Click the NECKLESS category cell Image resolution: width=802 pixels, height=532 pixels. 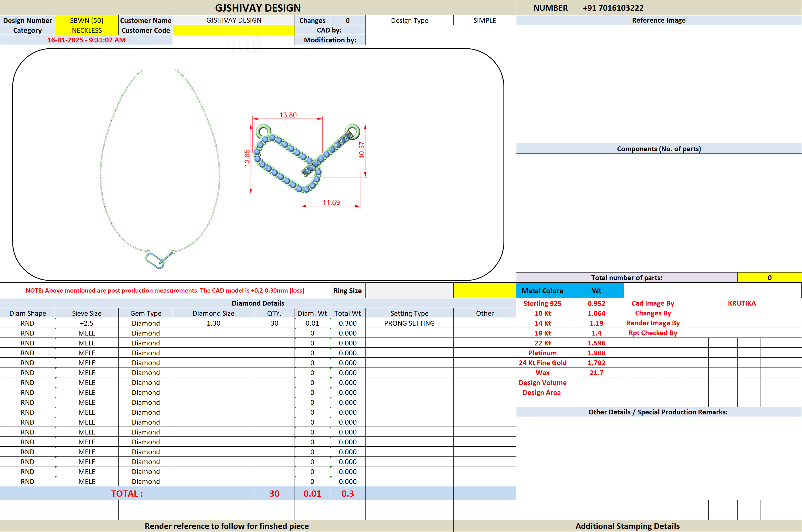pos(87,30)
